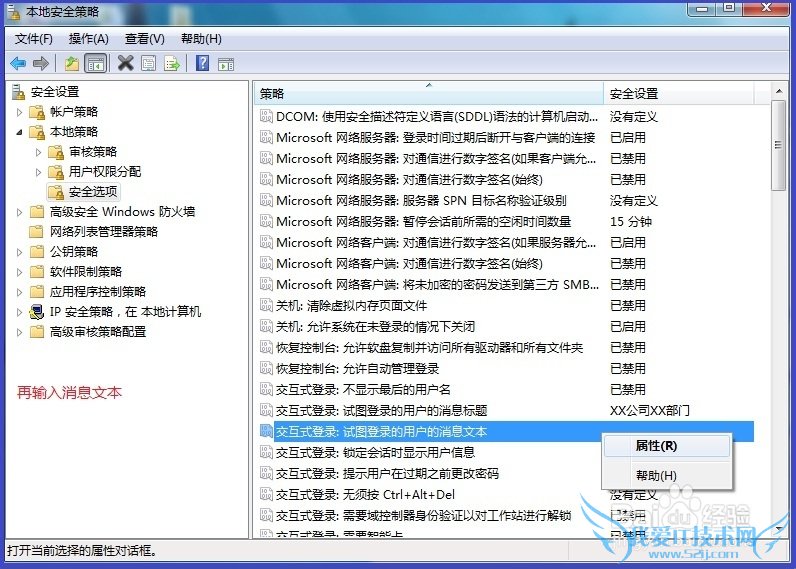Expand the 软件限制策略 tree node
This screenshot has height=569, width=796.
pos(19,272)
